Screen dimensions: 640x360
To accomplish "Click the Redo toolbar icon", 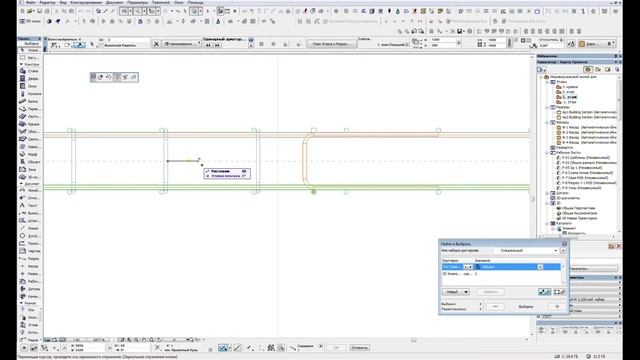I will (x=89, y=11).
